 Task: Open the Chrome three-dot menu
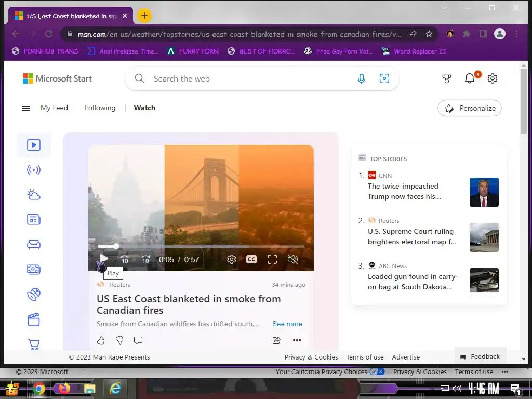click(516, 34)
